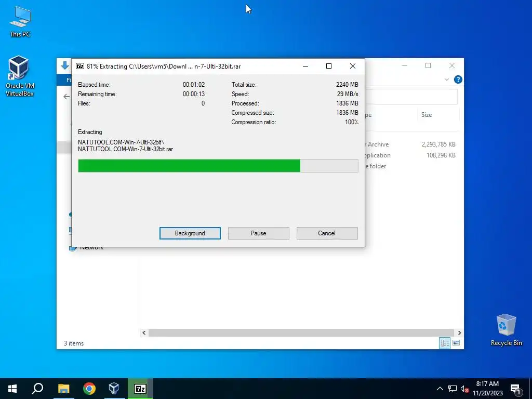
Task: Pause the 7-Zip extraction
Action: [x=259, y=233]
